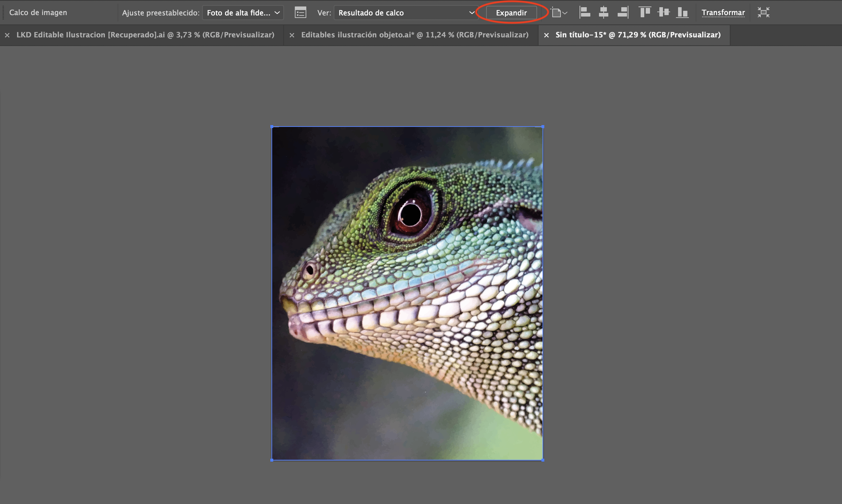Select the vertical align top icon

(x=645, y=12)
